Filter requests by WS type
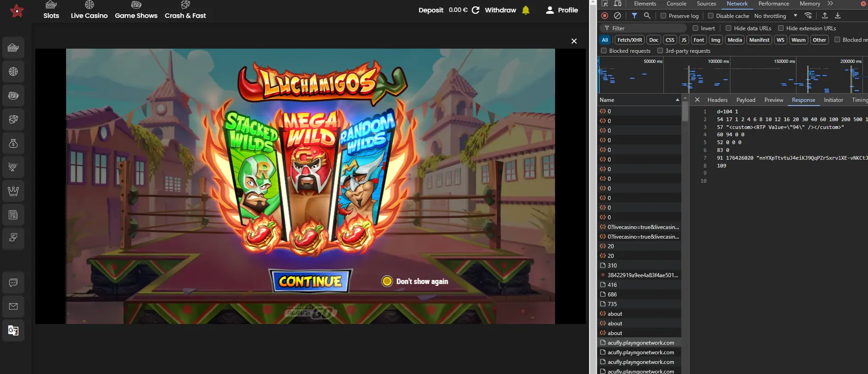Screen dimensions: 868x374 780,40
